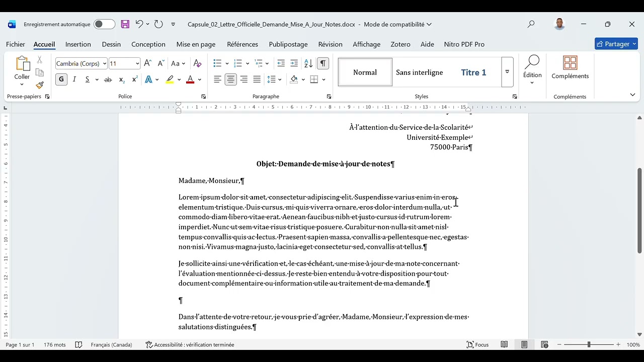This screenshot has height=362, width=644.
Task: Toggle underline S button
Action: point(87,79)
